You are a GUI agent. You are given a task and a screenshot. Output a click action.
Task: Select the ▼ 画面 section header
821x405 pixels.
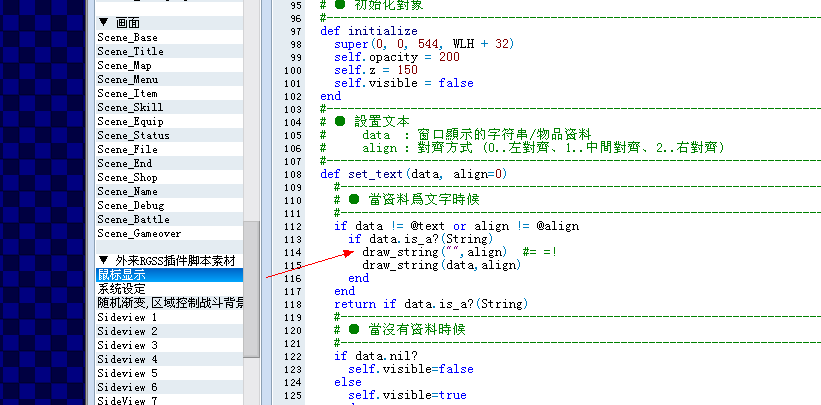tap(170, 23)
